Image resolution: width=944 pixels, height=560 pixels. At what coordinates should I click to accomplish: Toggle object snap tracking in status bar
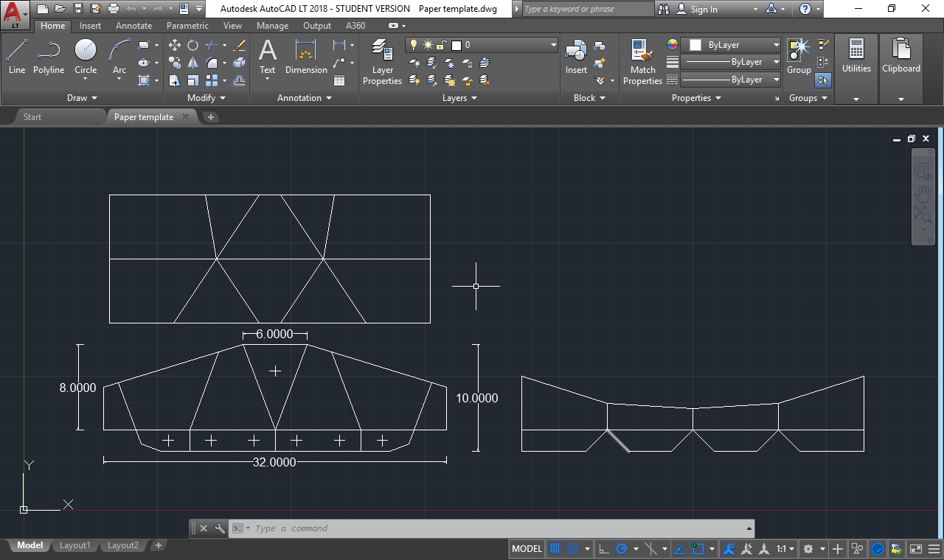click(x=679, y=549)
